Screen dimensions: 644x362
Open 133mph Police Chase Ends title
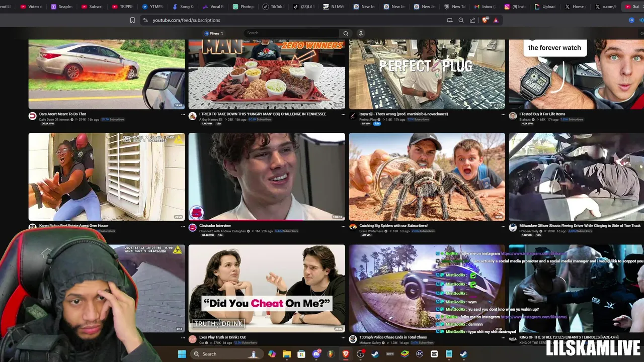click(393, 337)
